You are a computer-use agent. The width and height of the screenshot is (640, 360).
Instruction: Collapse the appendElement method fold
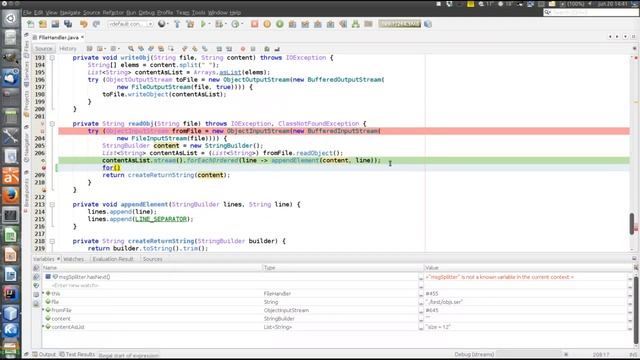pos(52,204)
